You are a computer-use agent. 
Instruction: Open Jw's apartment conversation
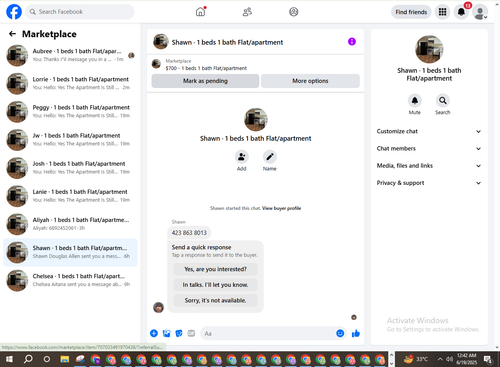(70, 140)
